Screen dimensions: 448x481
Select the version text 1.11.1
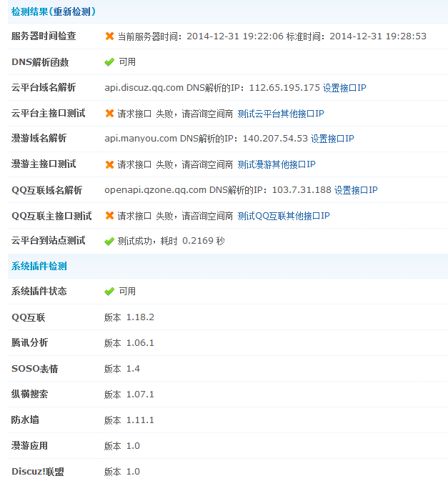[140, 420]
